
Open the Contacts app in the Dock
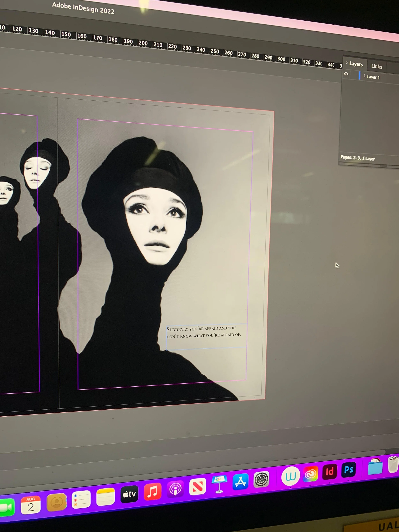pos(56,502)
